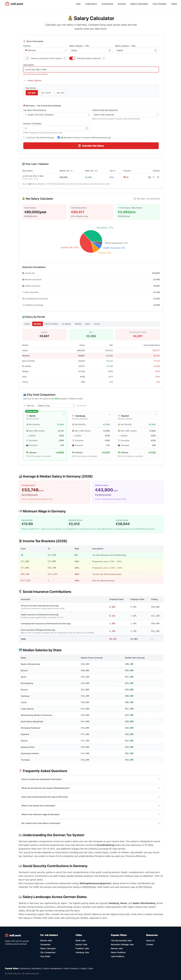Viewport: 181px width, 980px height.
Task: Uncheck Mandatory Pension Insurance checkbox
Action: tap(58, 138)
